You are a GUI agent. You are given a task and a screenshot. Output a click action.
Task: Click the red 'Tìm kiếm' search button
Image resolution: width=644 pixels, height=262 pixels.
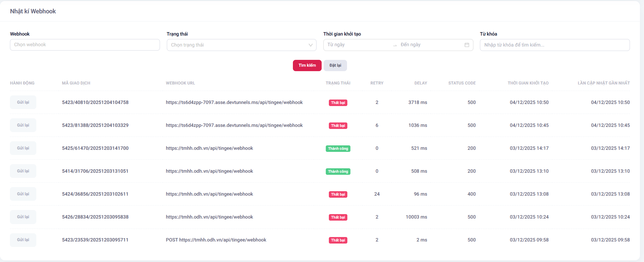[x=307, y=65]
